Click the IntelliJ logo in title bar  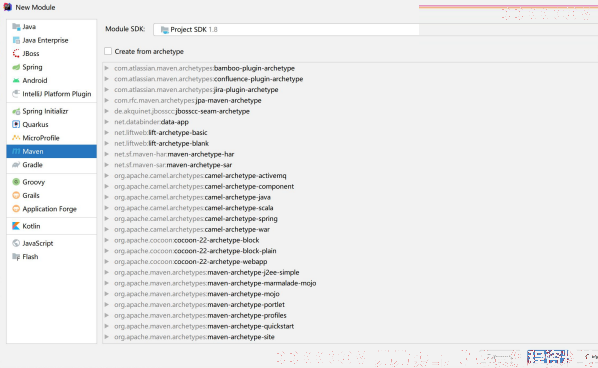pyautogui.click(x=8, y=7)
